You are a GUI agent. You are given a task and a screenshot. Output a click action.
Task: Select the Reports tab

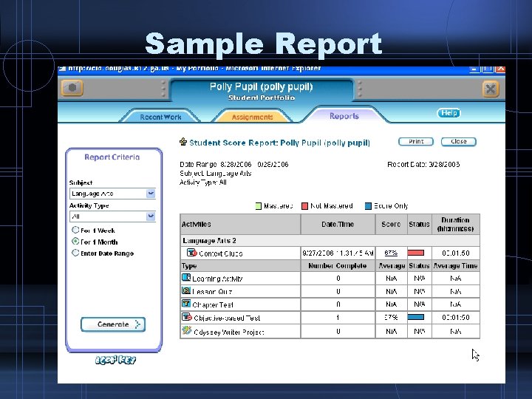344,116
